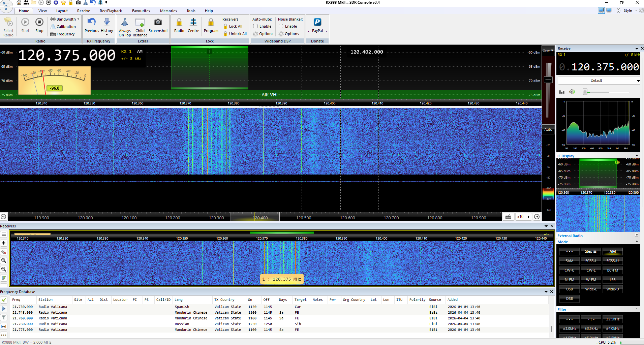Select AM demodulation mode
Image resolution: width=644 pixels, height=345 pixels.
pos(612,252)
